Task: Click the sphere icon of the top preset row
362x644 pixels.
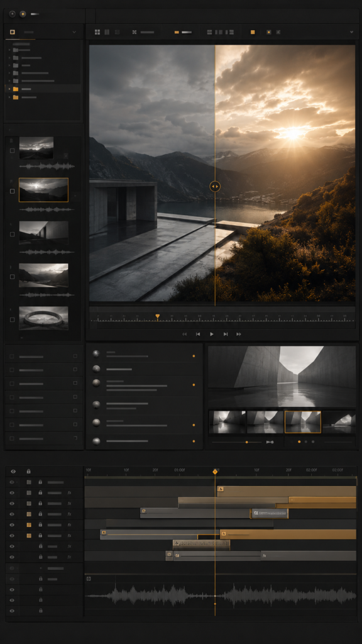Action: [96, 354]
